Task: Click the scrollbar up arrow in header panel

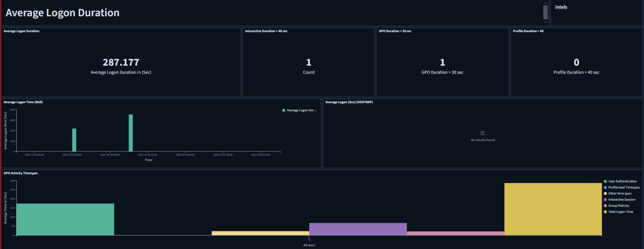Action: pos(545,3)
